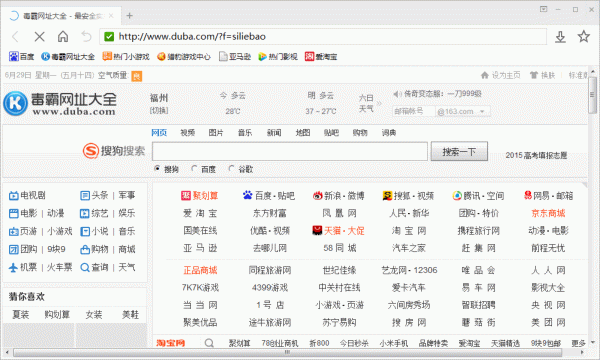Click the 搜狗搜索 logo
This screenshot has width=600, height=360.
pos(114,151)
